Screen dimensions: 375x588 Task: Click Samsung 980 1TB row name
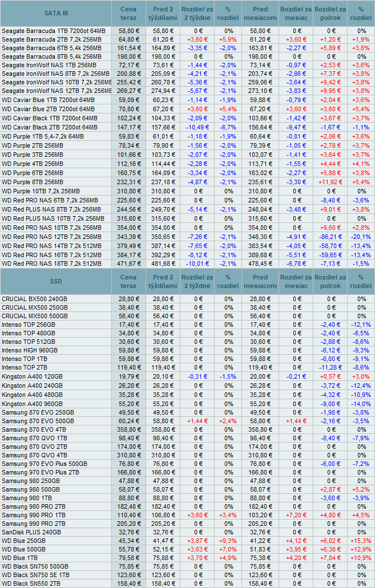tap(27, 498)
